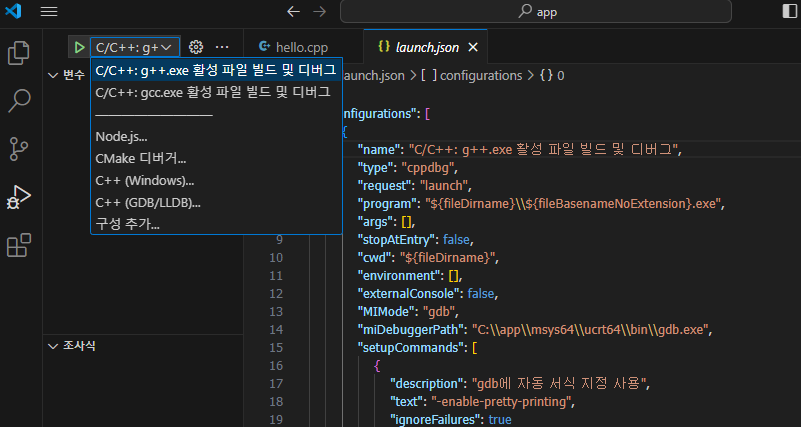The height and width of the screenshot is (427, 801).
Task: Click the "type": "cppdbg" line
Action: 407,168
